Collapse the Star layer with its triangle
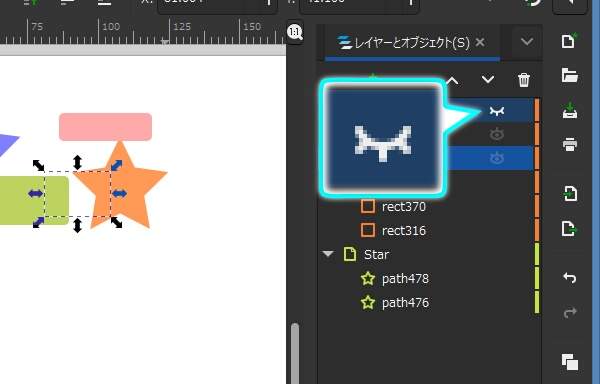The height and width of the screenshot is (384, 600). 328,254
